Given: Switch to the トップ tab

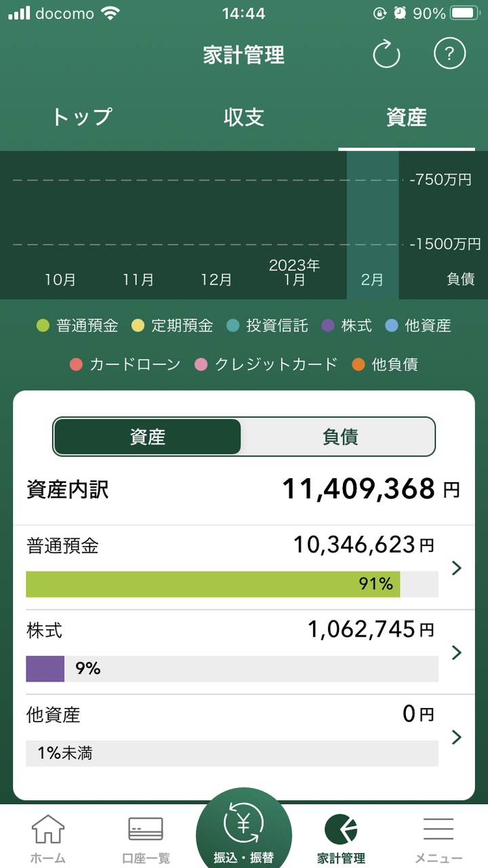Looking at the screenshot, I should click(x=81, y=117).
